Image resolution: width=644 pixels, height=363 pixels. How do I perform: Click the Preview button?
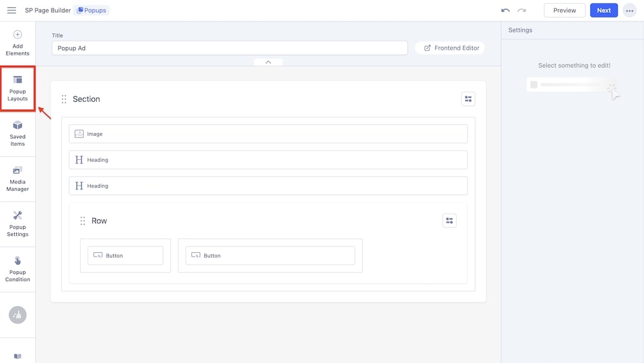click(x=564, y=10)
